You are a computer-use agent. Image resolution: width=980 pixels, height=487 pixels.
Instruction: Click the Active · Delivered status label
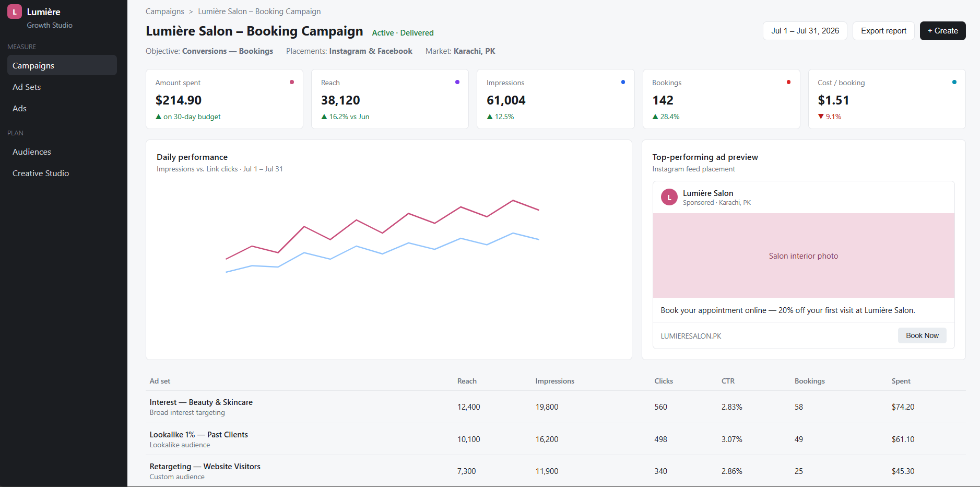pos(403,32)
